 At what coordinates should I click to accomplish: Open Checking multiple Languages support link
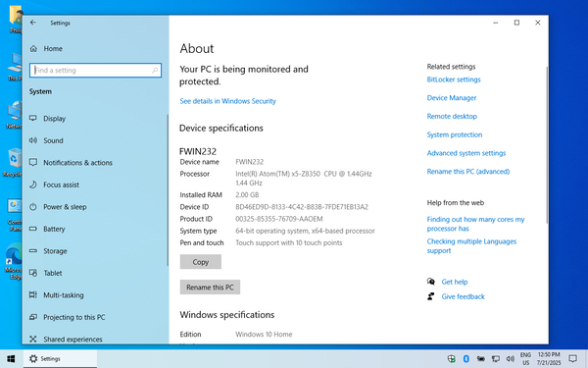pos(471,246)
